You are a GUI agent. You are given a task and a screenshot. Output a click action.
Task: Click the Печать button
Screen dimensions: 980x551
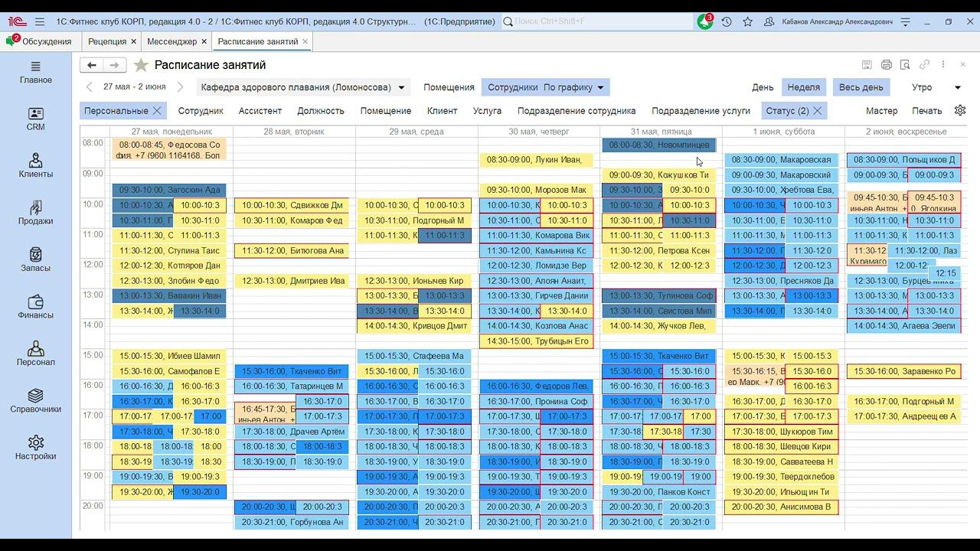(x=926, y=111)
